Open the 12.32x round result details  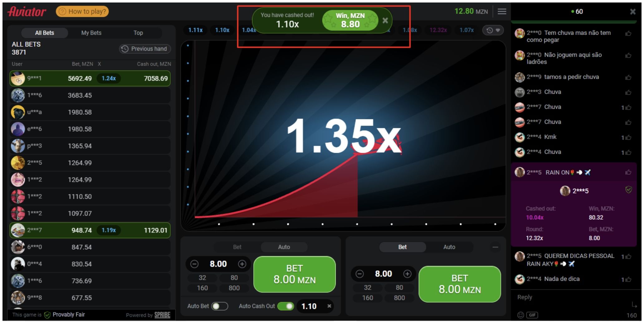tap(438, 30)
